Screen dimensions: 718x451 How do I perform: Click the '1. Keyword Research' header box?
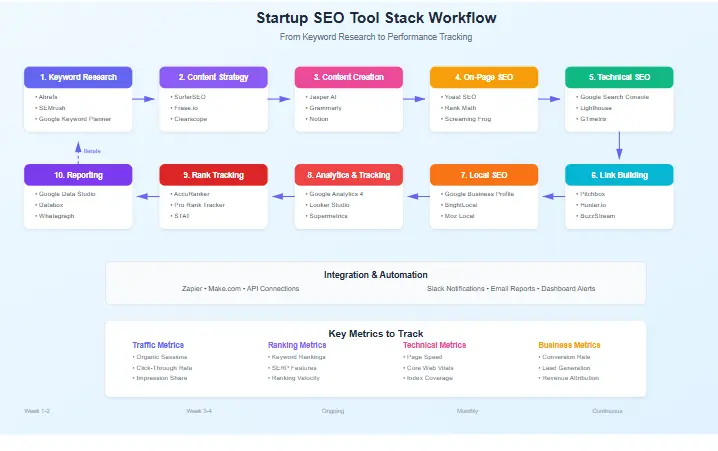click(78, 77)
